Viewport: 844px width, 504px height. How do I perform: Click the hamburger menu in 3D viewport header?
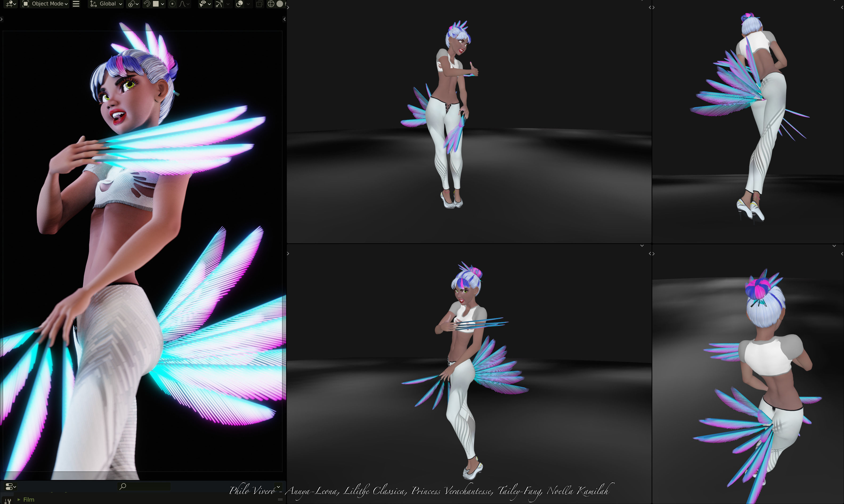[x=76, y=4]
